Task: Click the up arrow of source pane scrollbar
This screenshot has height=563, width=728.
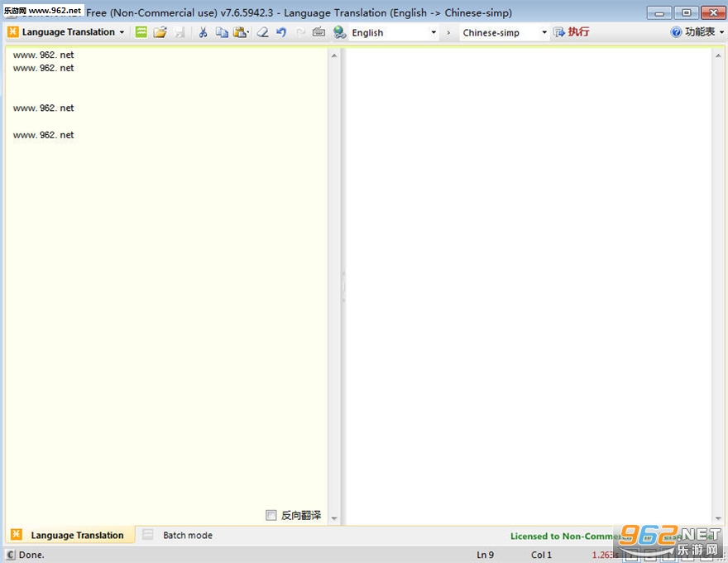Action: click(334, 55)
